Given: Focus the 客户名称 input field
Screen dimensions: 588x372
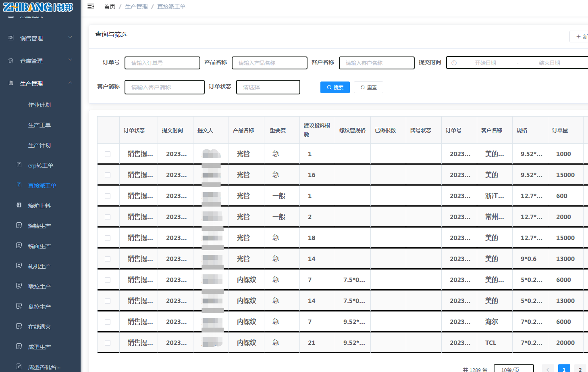Looking at the screenshot, I should point(377,63).
